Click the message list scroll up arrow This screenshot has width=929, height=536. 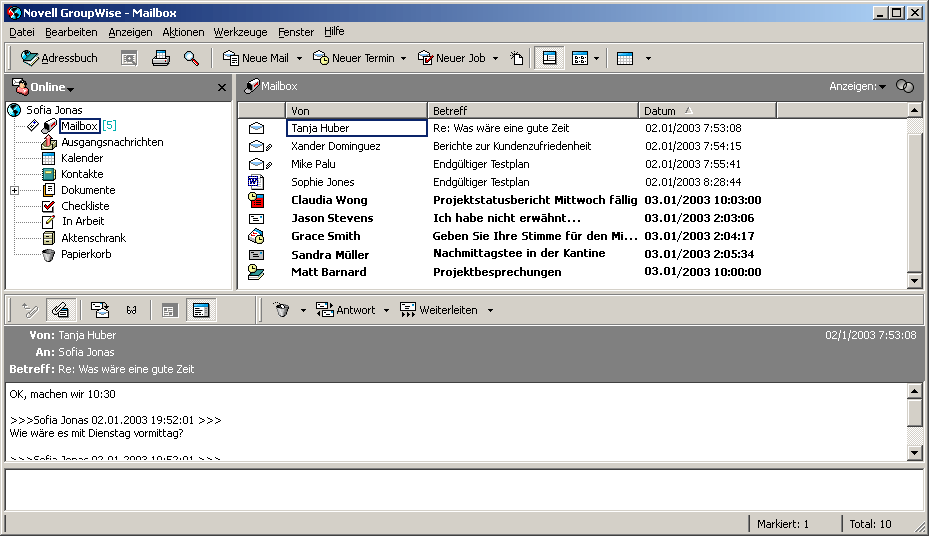[914, 110]
